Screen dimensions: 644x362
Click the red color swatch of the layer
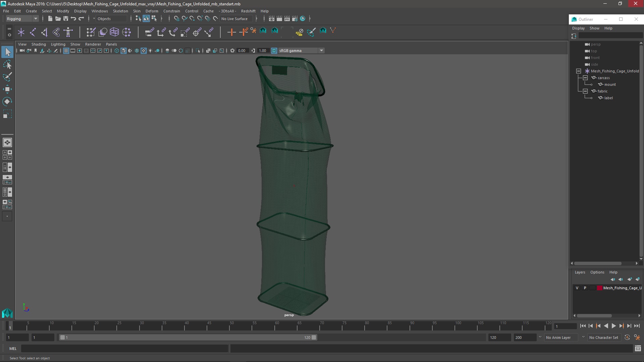coord(599,288)
